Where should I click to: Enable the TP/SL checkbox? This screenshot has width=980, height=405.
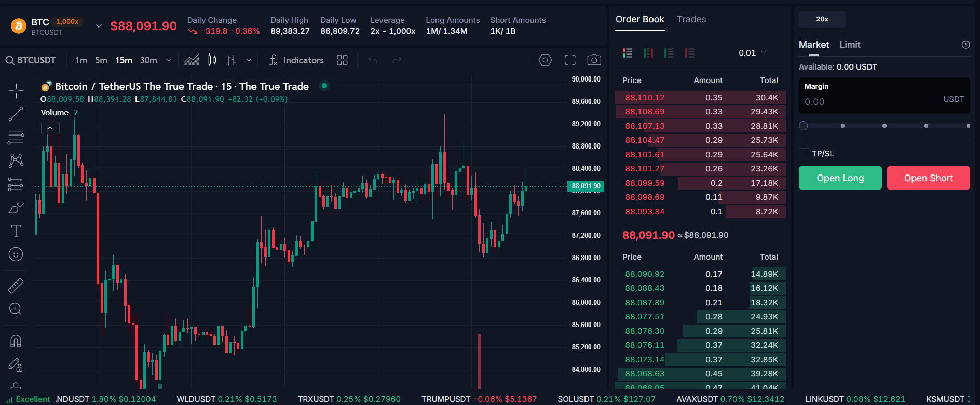click(804, 153)
